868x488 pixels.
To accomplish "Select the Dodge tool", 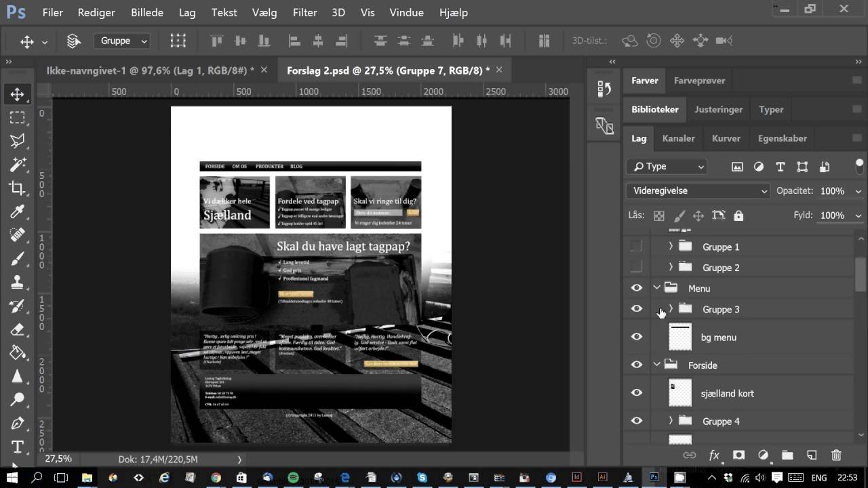I will (x=18, y=400).
